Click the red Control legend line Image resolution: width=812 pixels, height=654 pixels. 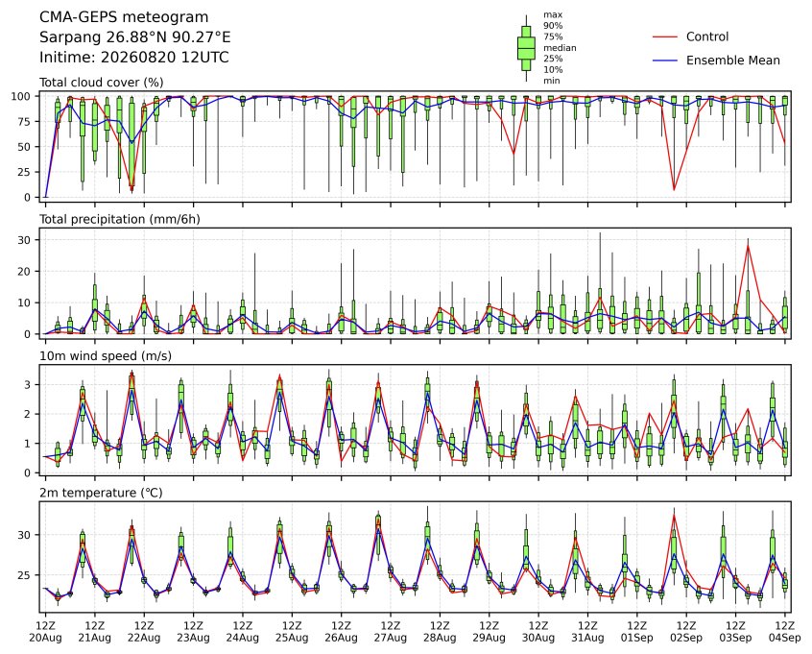pyautogui.click(x=665, y=36)
